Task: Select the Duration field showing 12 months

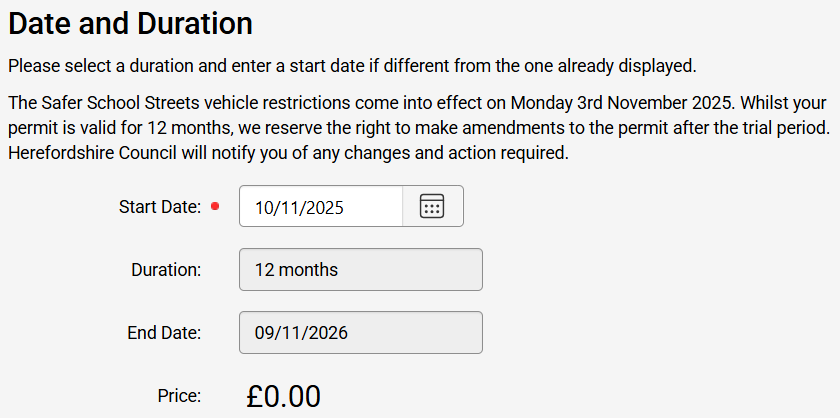Action: click(x=360, y=270)
